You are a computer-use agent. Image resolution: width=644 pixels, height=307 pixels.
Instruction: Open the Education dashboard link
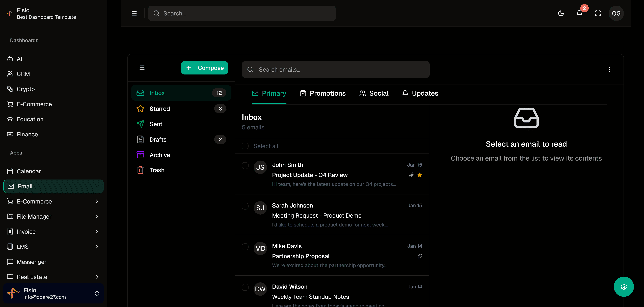click(x=53, y=119)
